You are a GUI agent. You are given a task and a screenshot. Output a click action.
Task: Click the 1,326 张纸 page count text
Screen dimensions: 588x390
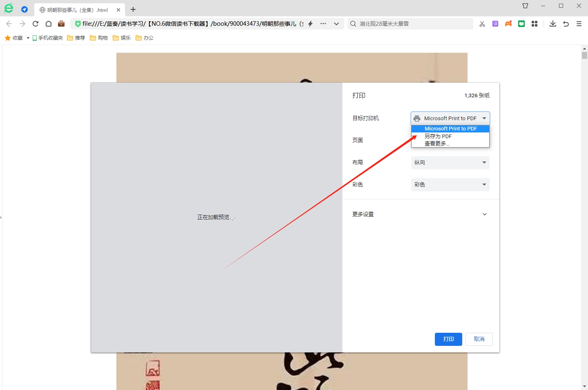pyautogui.click(x=477, y=95)
